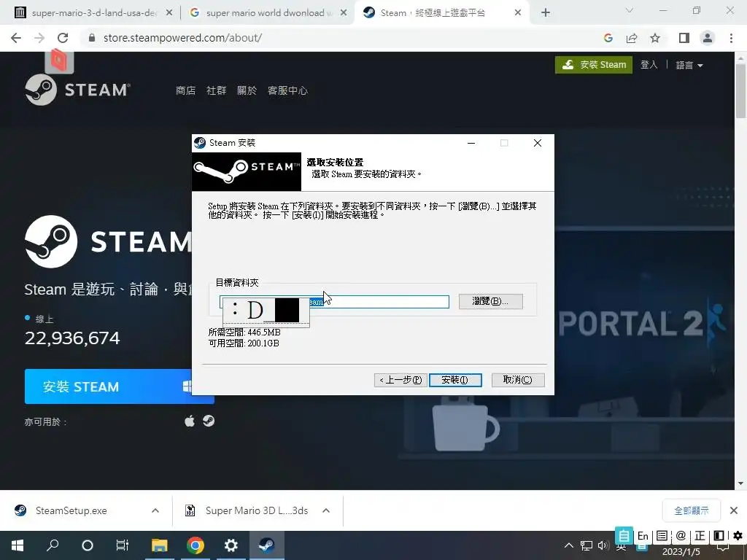Click the green 安裝 Steam header button
This screenshot has height=560, width=747.
pyautogui.click(x=594, y=65)
